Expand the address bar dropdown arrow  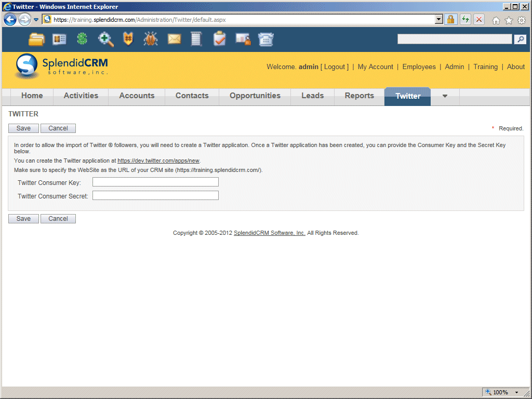click(x=439, y=20)
